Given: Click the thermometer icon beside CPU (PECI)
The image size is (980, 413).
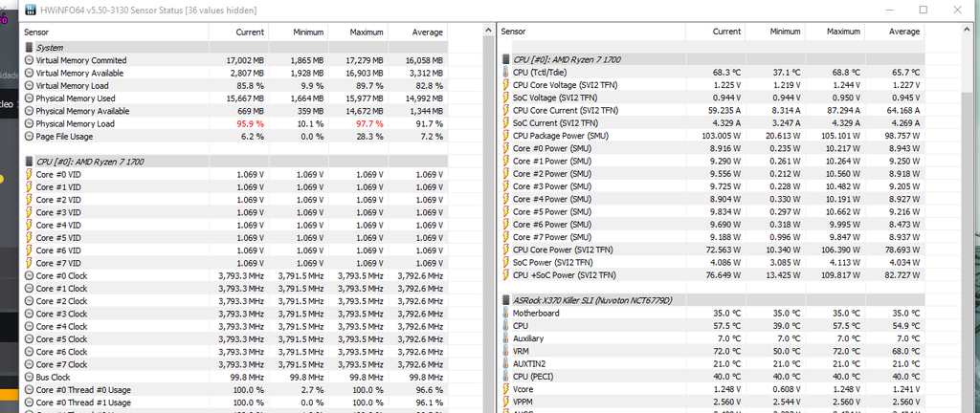Looking at the screenshot, I should [x=506, y=376].
